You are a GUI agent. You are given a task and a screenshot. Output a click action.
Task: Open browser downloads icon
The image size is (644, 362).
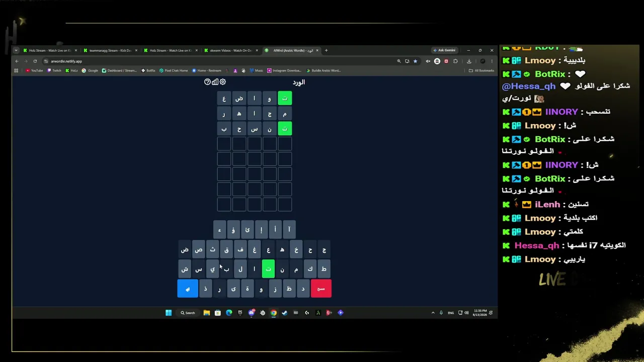click(x=469, y=61)
